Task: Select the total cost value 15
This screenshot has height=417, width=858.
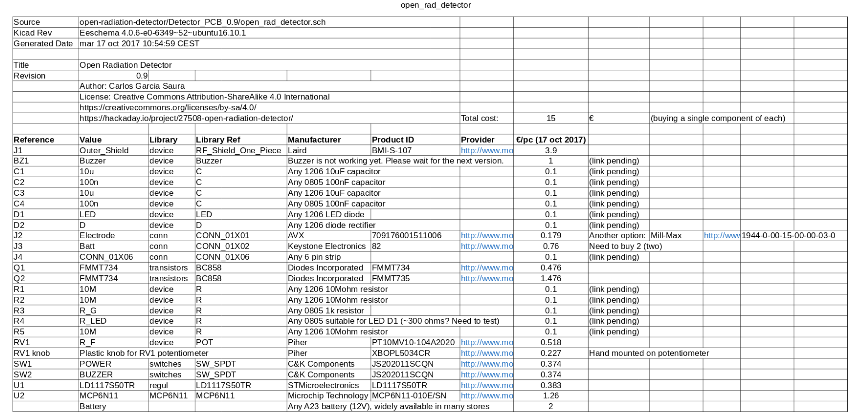Action: (x=551, y=118)
